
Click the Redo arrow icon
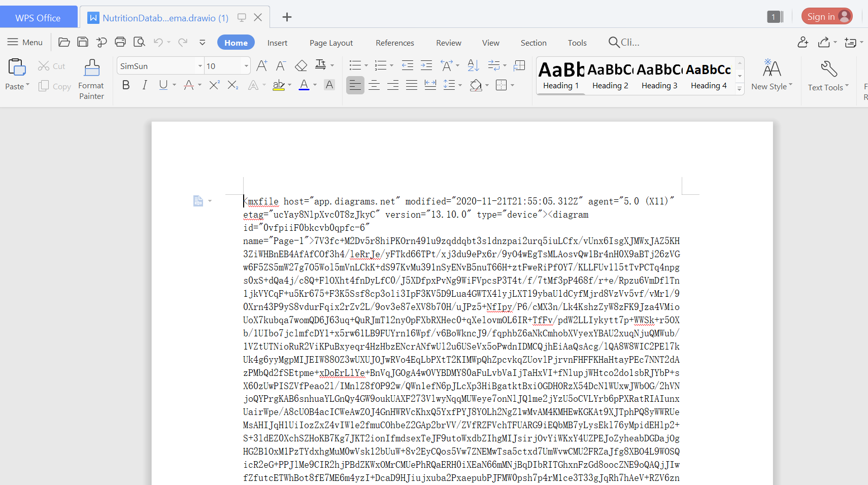[x=183, y=42]
